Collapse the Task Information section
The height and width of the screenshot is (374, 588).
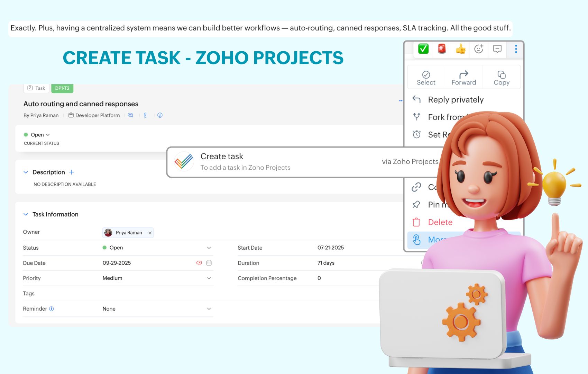click(26, 214)
